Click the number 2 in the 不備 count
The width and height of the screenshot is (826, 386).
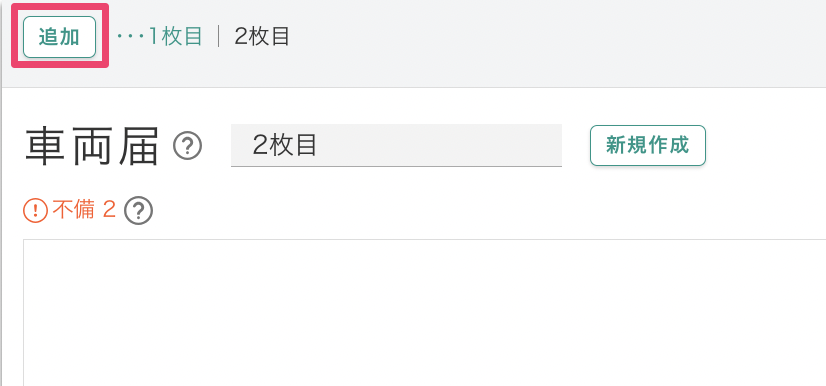tap(109, 210)
